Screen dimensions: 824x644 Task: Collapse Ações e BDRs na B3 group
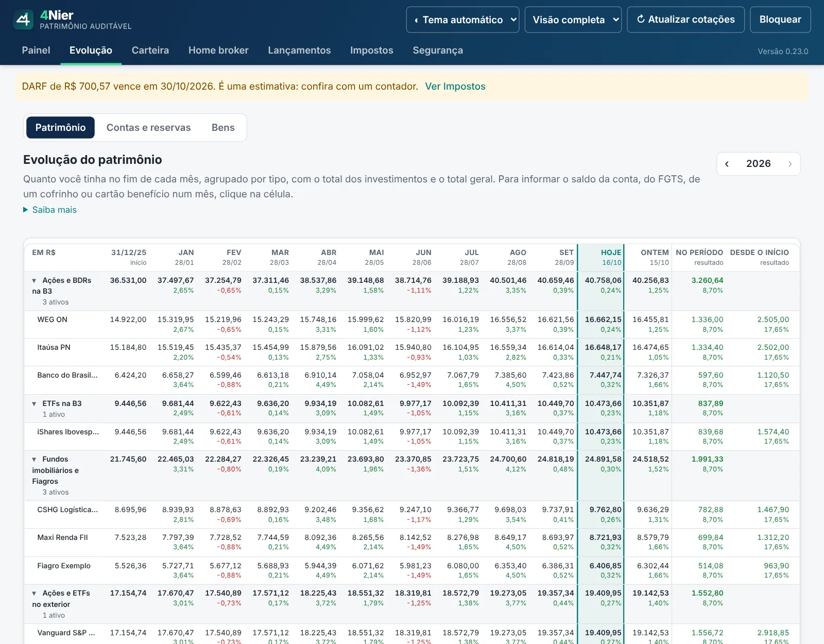34,281
